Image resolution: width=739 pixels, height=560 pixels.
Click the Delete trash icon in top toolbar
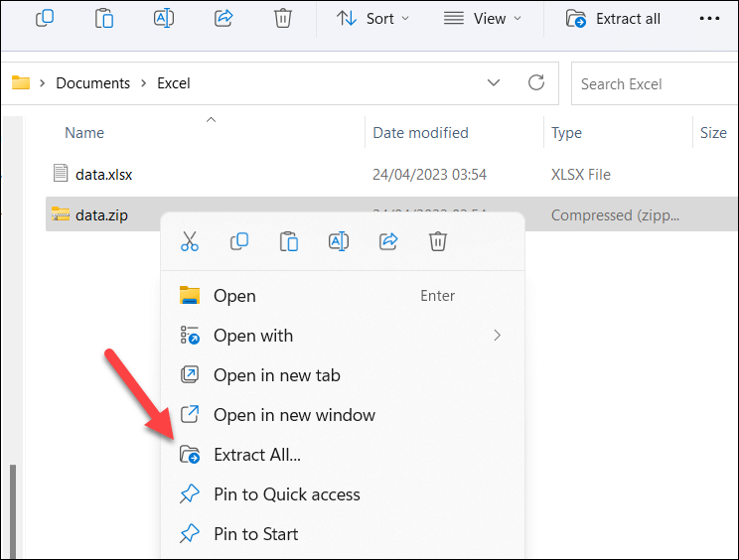(283, 18)
